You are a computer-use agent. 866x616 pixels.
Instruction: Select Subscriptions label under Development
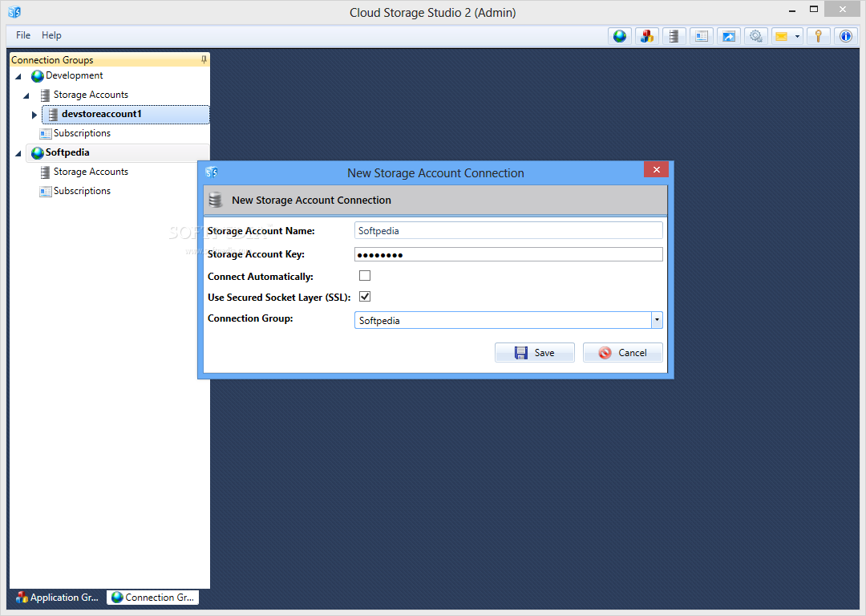click(x=82, y=133)
